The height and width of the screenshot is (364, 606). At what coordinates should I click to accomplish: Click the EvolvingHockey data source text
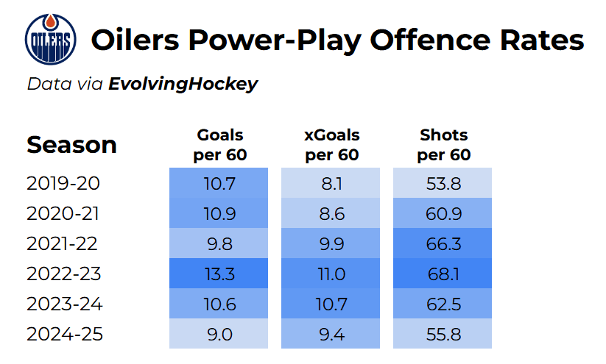(183, 84)
